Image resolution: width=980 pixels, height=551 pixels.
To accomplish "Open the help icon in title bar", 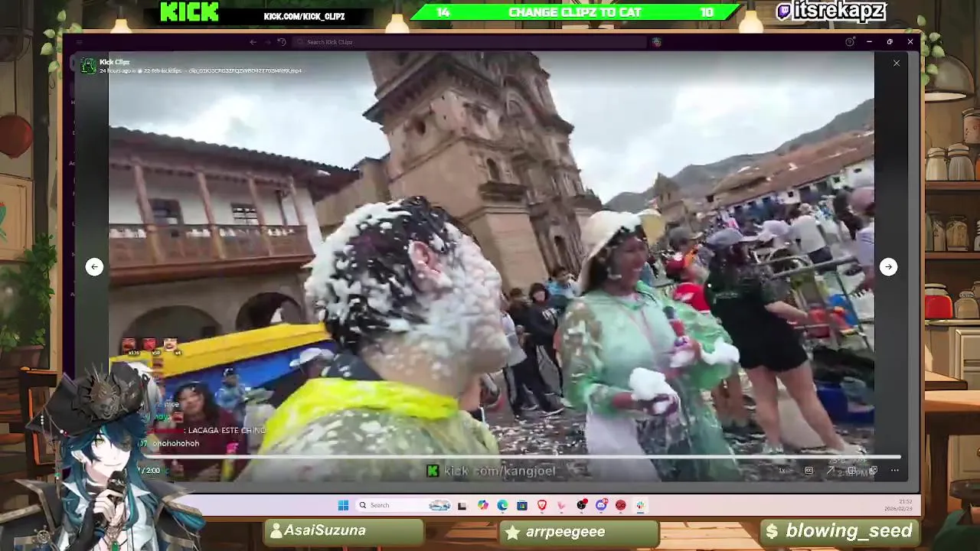I will (850, 42).
